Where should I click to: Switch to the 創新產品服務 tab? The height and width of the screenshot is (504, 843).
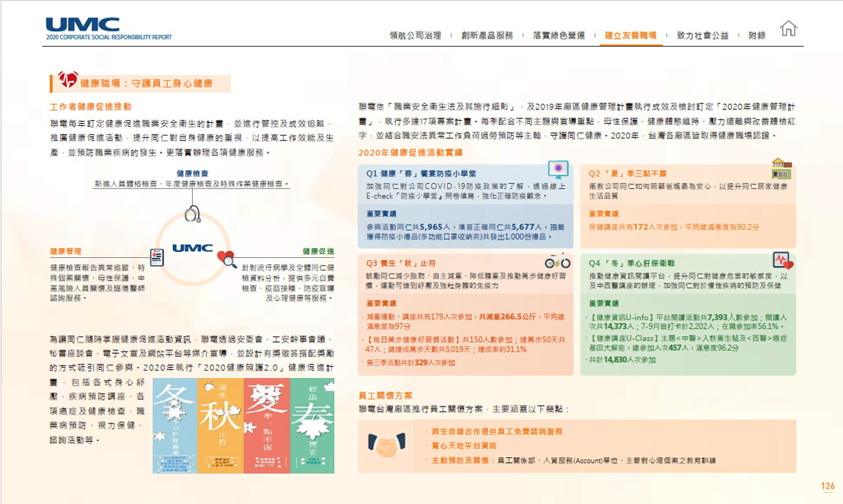pos(487,35)
